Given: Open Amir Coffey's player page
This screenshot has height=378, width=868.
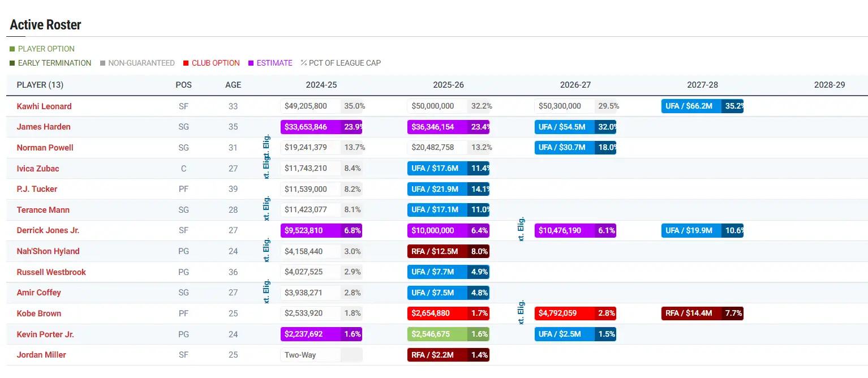Looking at the screenshot, I should pos(39,293).
